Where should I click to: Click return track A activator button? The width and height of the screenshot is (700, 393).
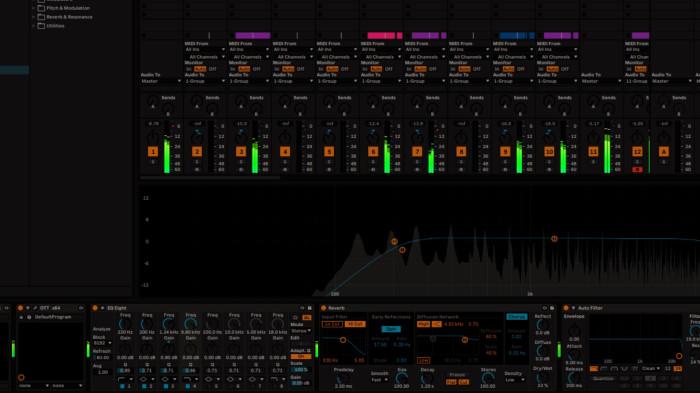[663, 152]
